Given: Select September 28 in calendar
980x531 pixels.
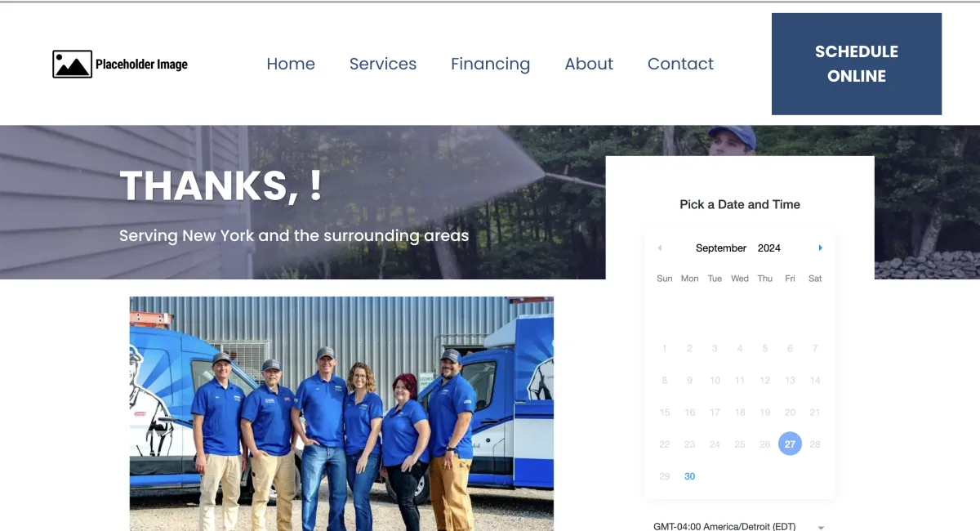Looking at the screenshot, I should [815, 444].
